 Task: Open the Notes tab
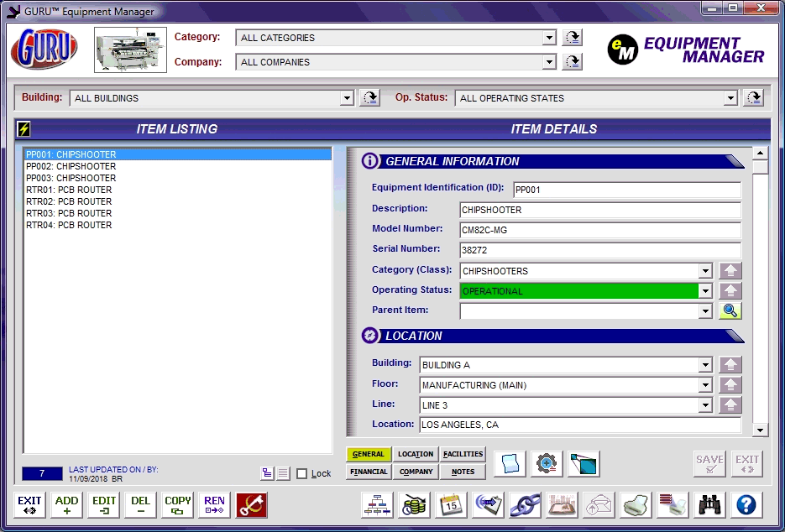coord(463,472)
